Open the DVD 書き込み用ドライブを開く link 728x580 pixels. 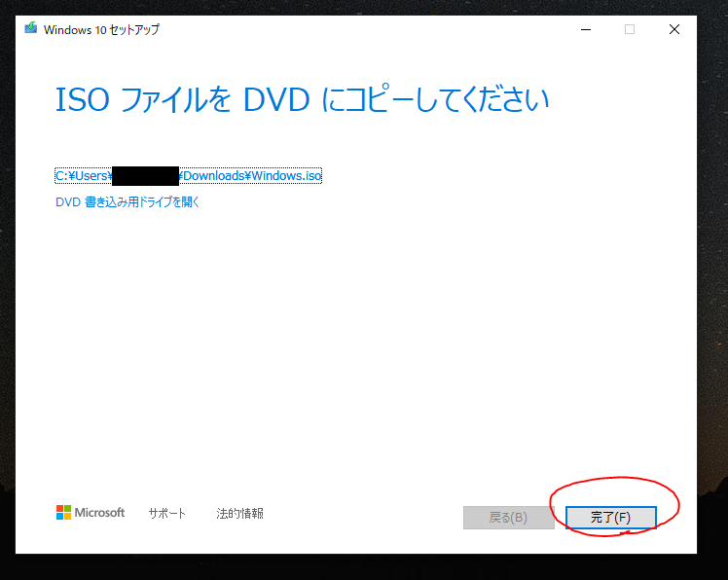click(x=127, y=202)
